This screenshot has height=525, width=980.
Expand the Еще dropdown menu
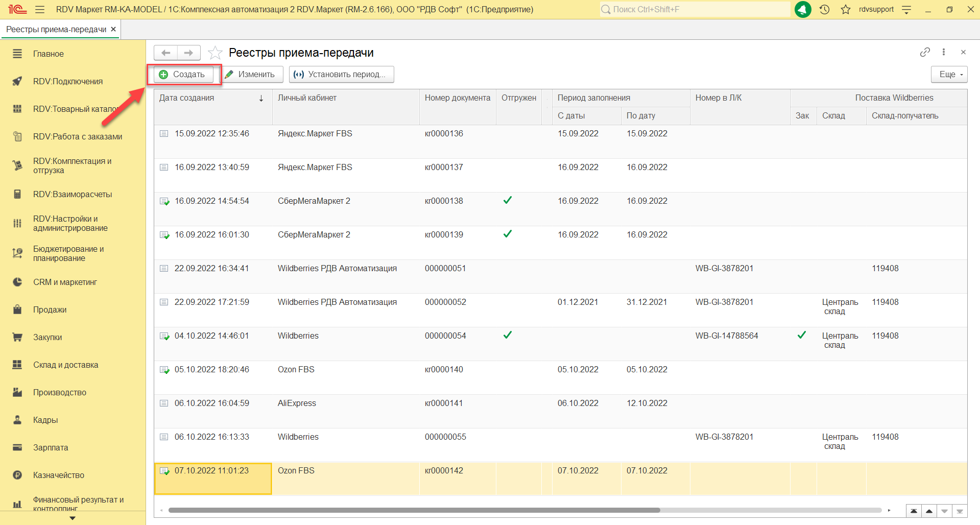949,74
